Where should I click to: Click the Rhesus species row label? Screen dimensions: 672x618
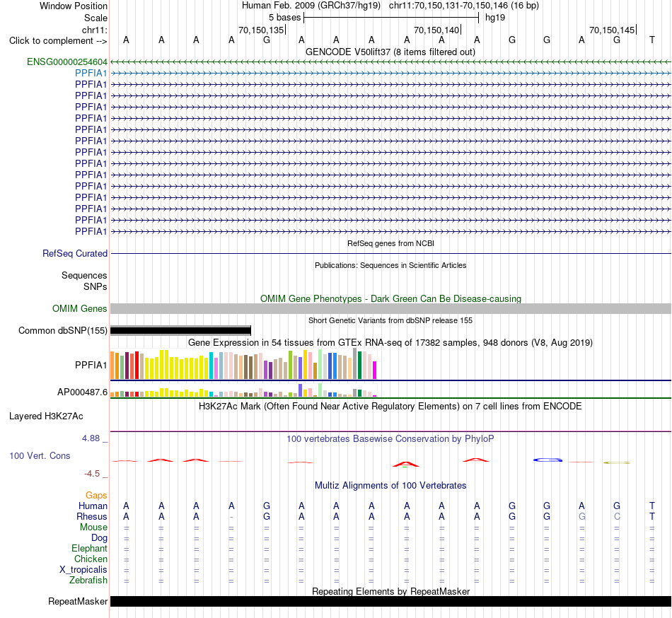(x=92, y=516)
